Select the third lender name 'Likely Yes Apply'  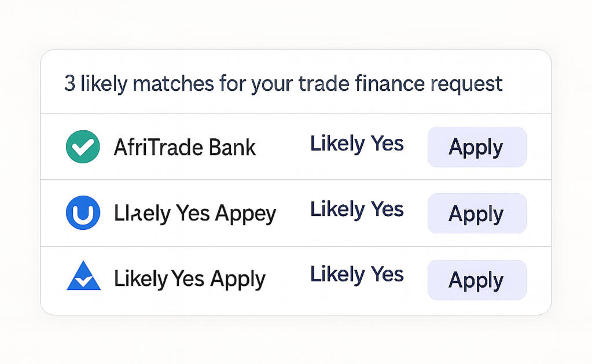(189, 279)
